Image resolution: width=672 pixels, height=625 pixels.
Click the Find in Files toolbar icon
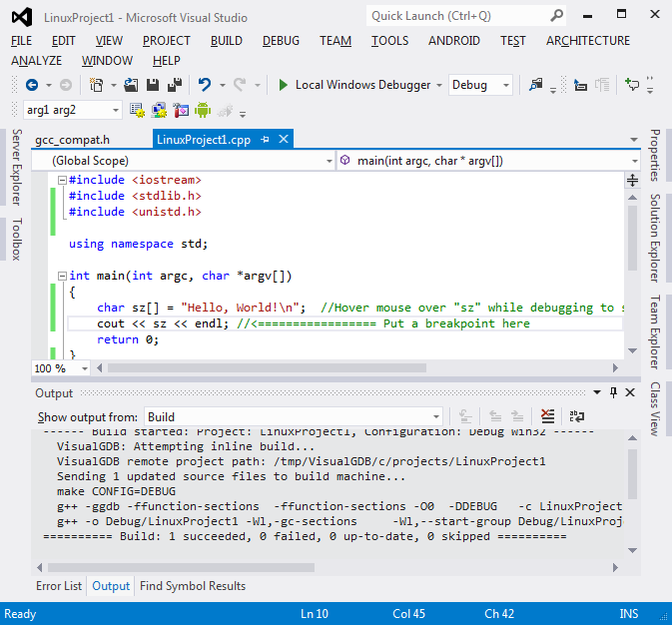click(536, 85)
